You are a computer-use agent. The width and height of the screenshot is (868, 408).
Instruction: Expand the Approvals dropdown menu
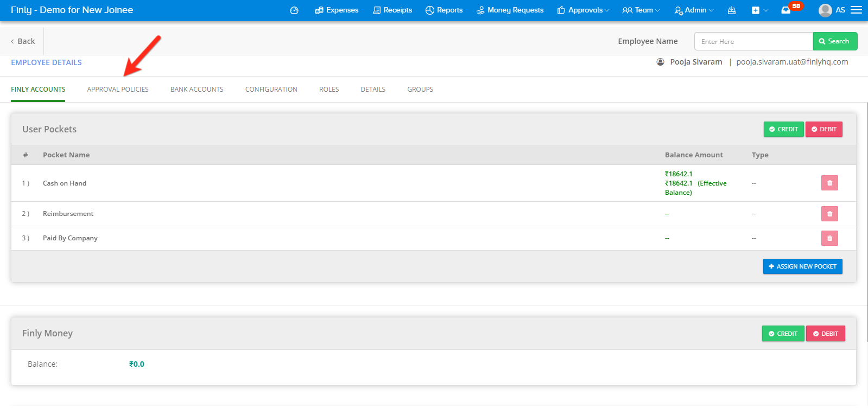[583, 10]
